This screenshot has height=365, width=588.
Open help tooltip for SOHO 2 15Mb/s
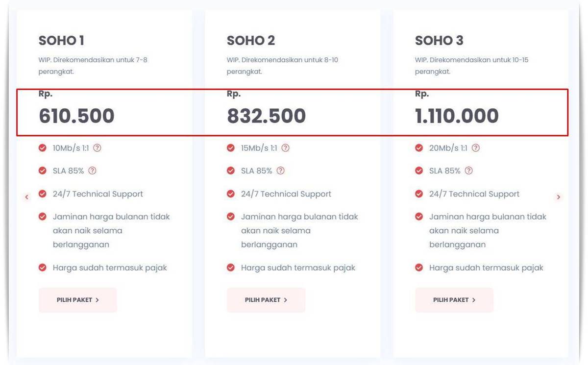pos(285,148)
